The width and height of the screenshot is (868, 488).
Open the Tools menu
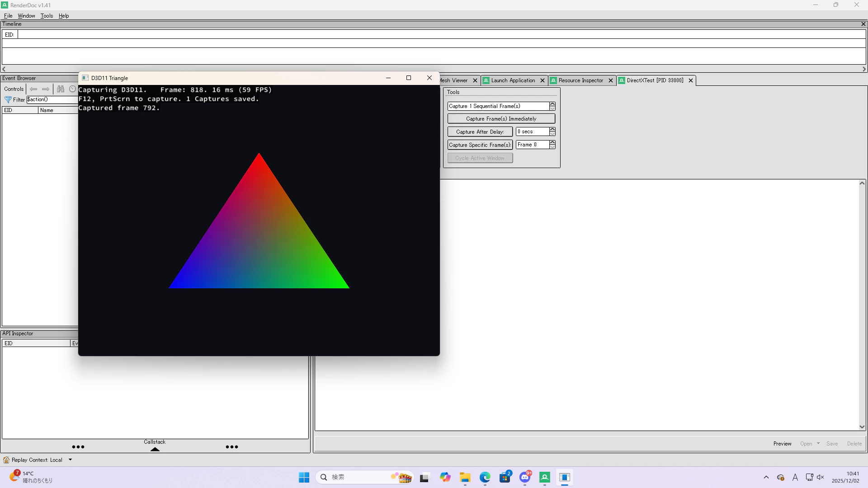[47, 16]
